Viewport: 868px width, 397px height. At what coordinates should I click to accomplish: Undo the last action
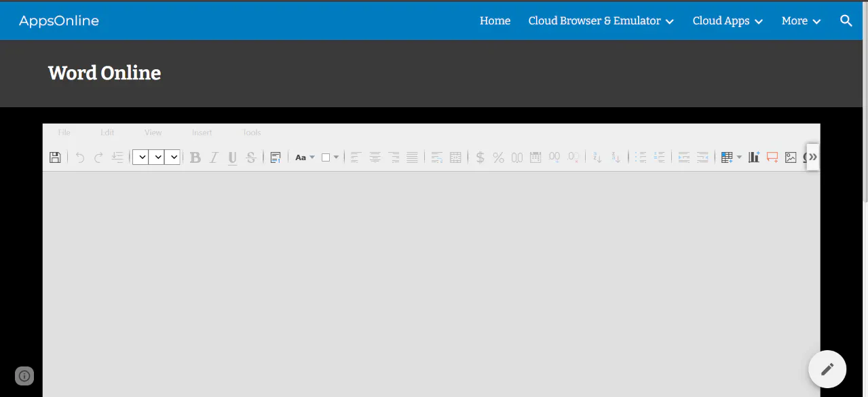(x=80, y=157)
